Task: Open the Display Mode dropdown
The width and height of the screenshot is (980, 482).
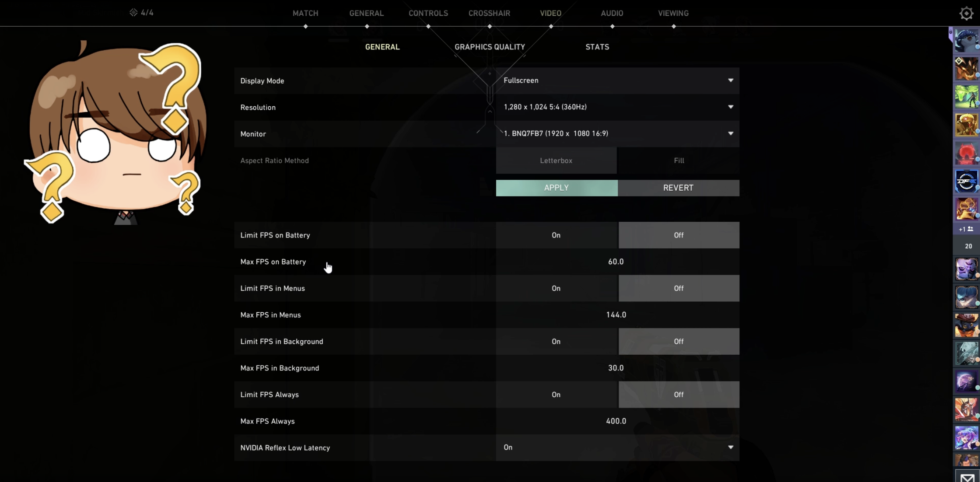Action: pos(617,80)
